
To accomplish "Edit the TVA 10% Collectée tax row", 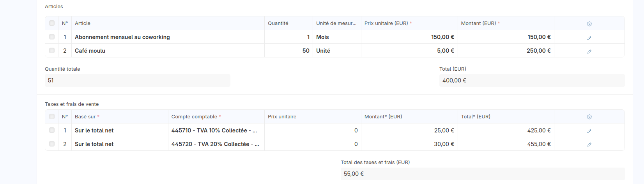I will tap(589, 131).
